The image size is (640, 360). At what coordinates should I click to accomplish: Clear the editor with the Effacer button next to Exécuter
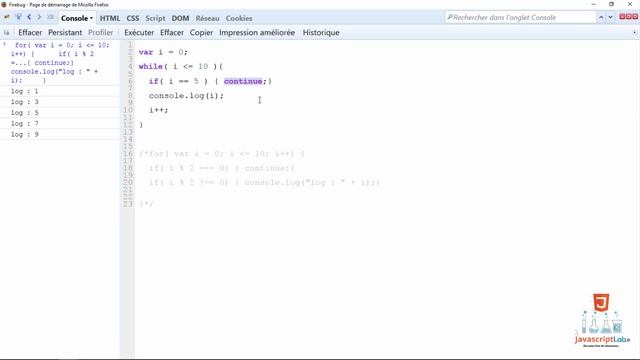(171, 33)
